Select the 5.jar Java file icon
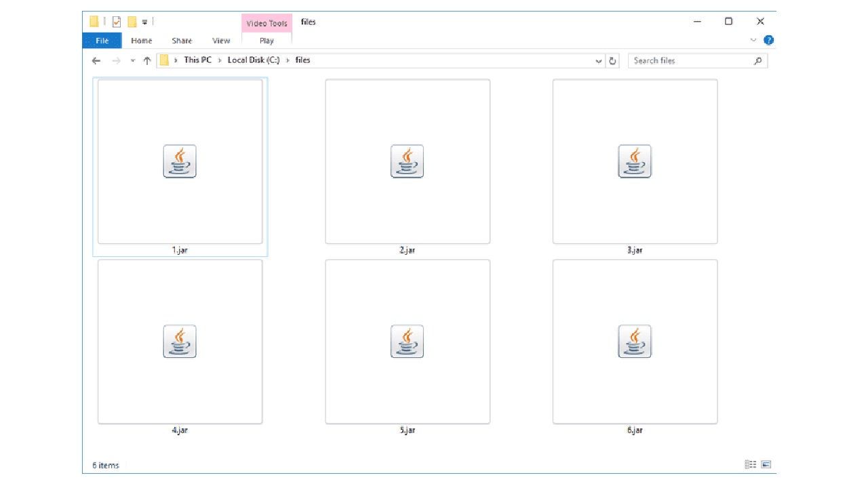 pyautogui.click(x=408, y=342)
